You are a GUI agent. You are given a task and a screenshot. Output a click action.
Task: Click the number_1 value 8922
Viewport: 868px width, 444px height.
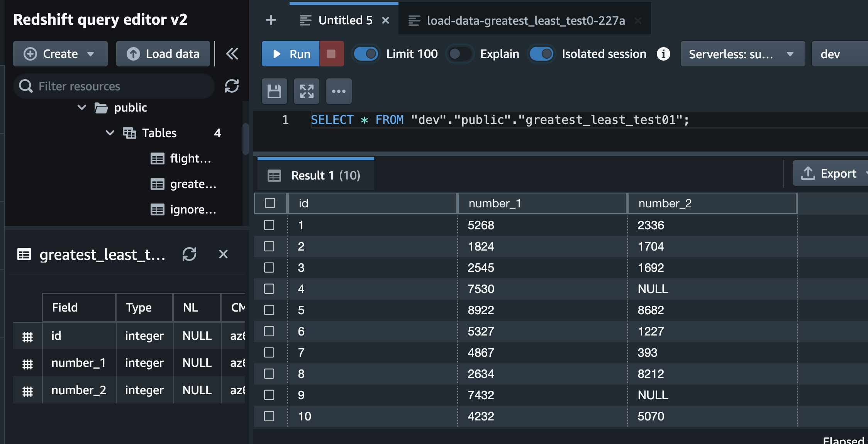pyautogui.click(x=481, y=310)
